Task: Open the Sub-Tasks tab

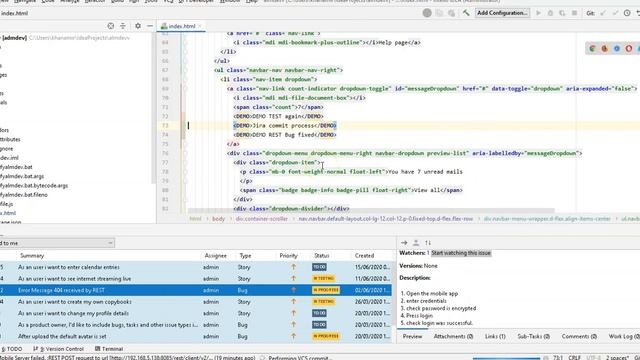Action: coord(533,336)
